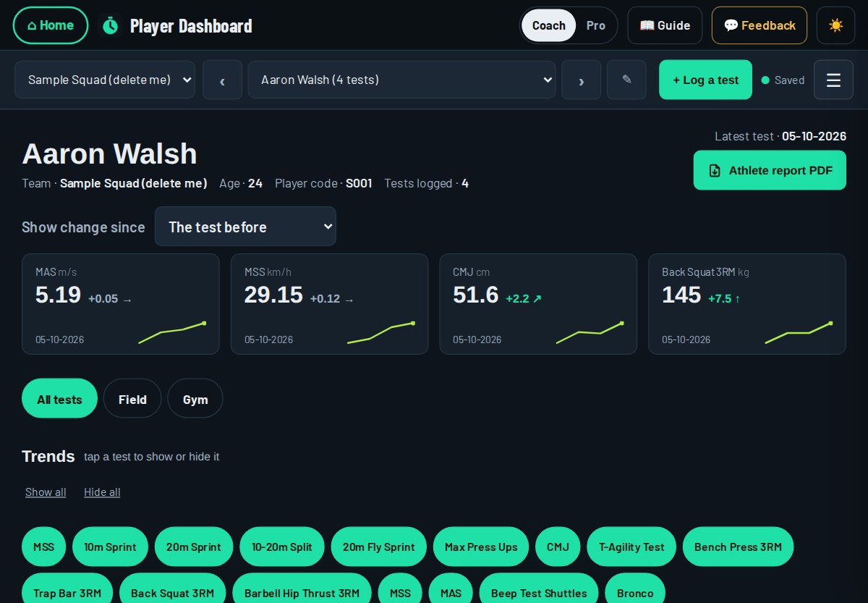This screenshot has width=868, height=603.
Task: Toggle the 20m Sprint trend chip
Action: click(194, 547)
